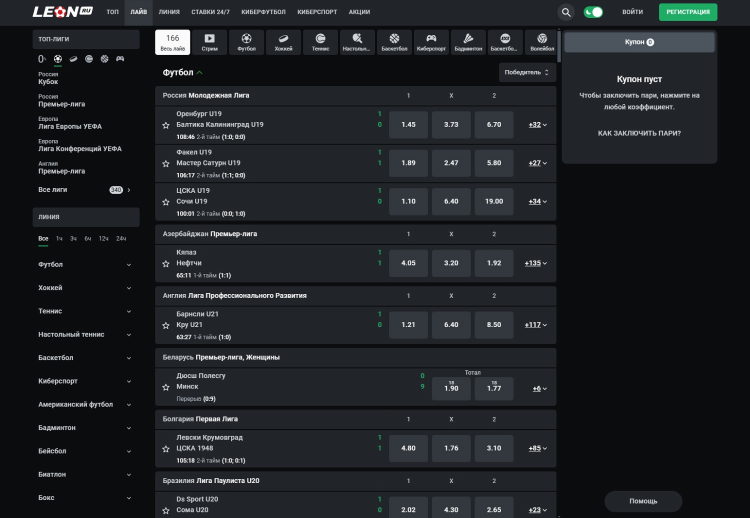The image size is (750, 518).
Task: Bet 3.20 draw in Кяпаз – Нефтчи
Action: point(451,263)
